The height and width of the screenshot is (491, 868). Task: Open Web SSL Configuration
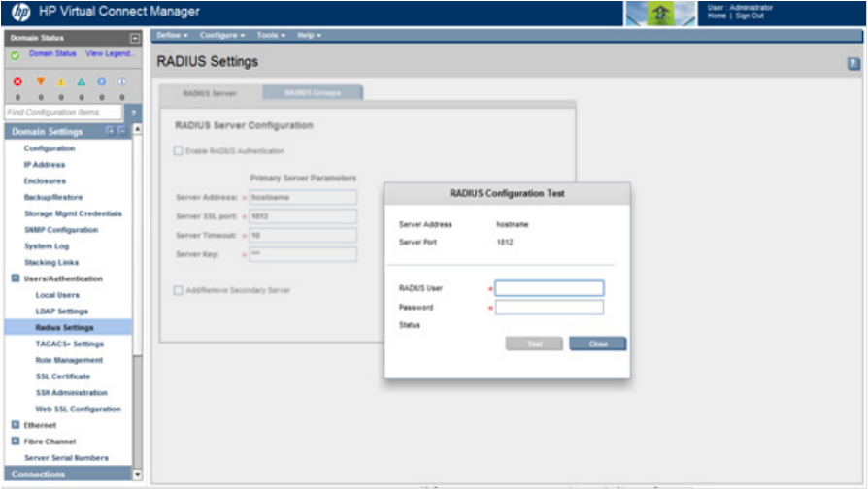click(78, 409)
